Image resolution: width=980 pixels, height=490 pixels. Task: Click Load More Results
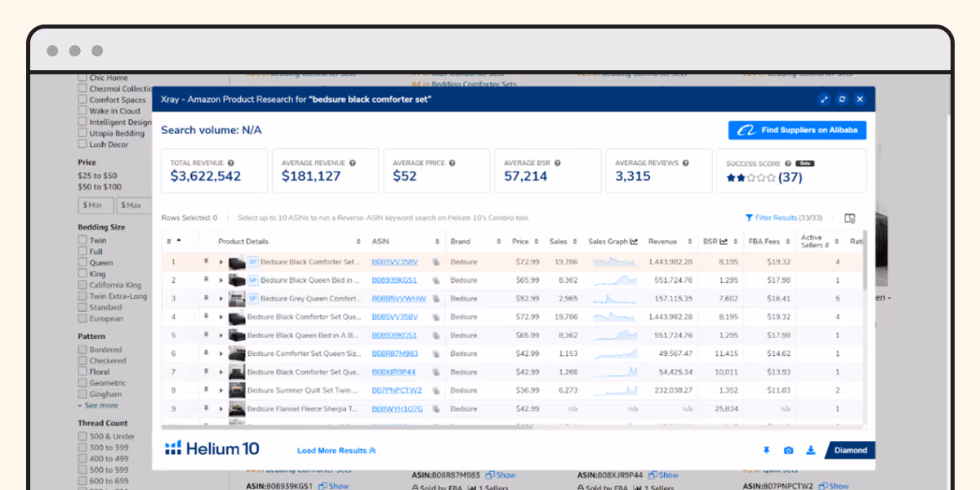coord(336,451)
